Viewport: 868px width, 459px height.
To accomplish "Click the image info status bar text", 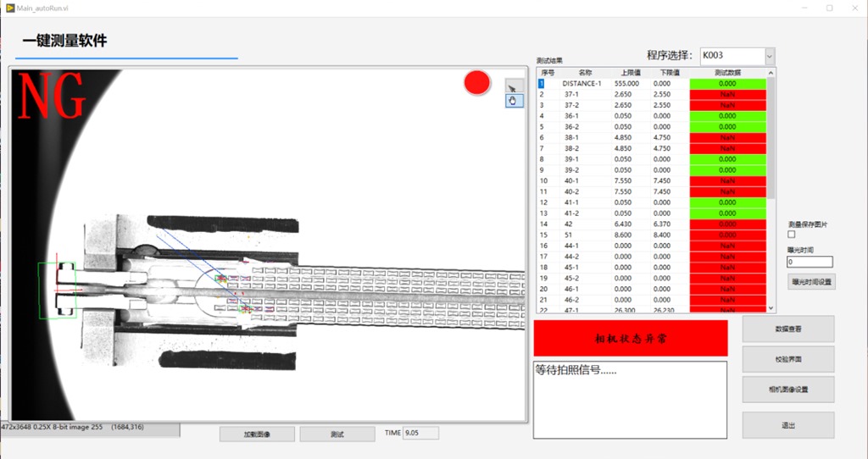I will coord(73,427).
